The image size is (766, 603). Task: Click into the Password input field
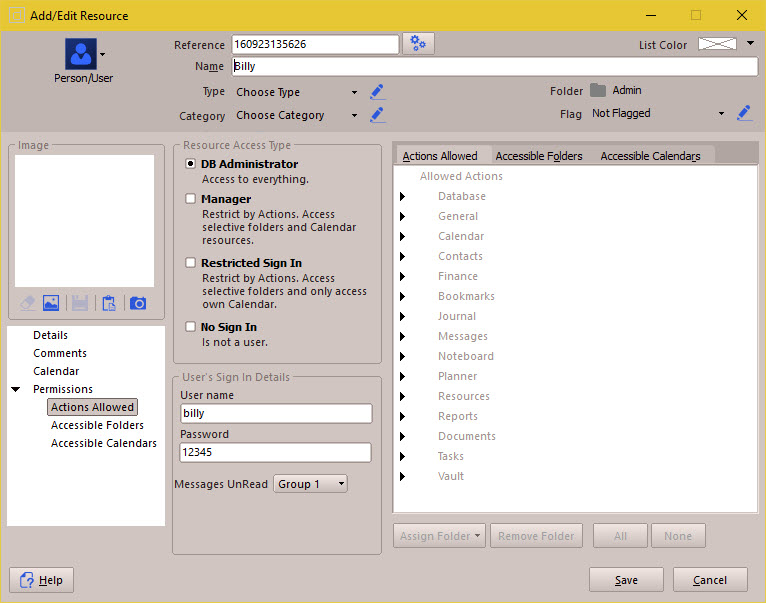click(275, 453)
